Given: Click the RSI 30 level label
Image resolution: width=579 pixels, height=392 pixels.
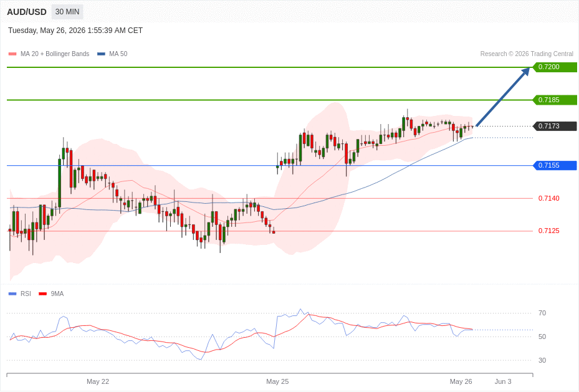Looking at the screenshot, I should pyautogui.click(x=542, y=360).
